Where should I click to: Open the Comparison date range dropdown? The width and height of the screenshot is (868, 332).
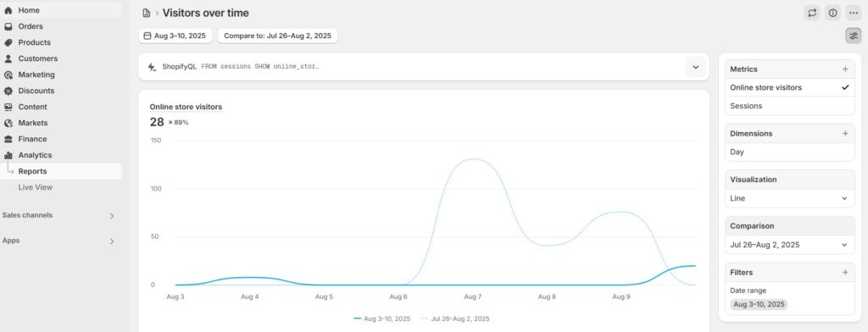[790, 245]
